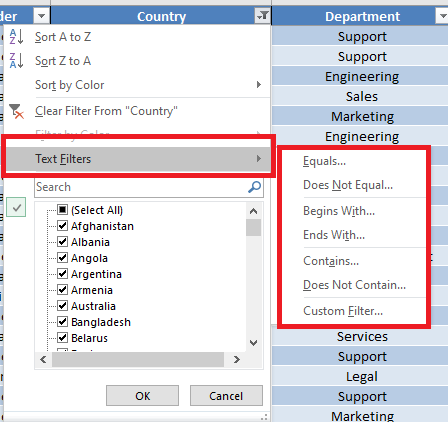Image resolution: width=448 pixels, height=422 pixels.
Task: Open the Department column dropdown arrow
Action: pos(442,16)
